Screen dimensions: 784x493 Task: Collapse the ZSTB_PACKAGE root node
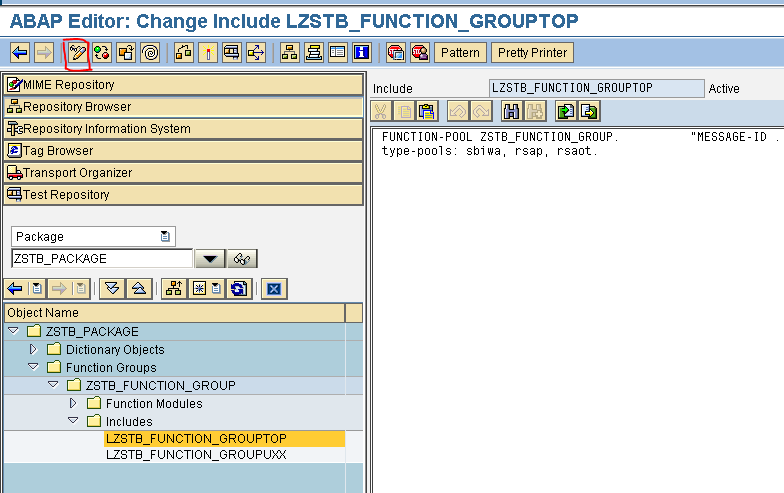[14, 331]
